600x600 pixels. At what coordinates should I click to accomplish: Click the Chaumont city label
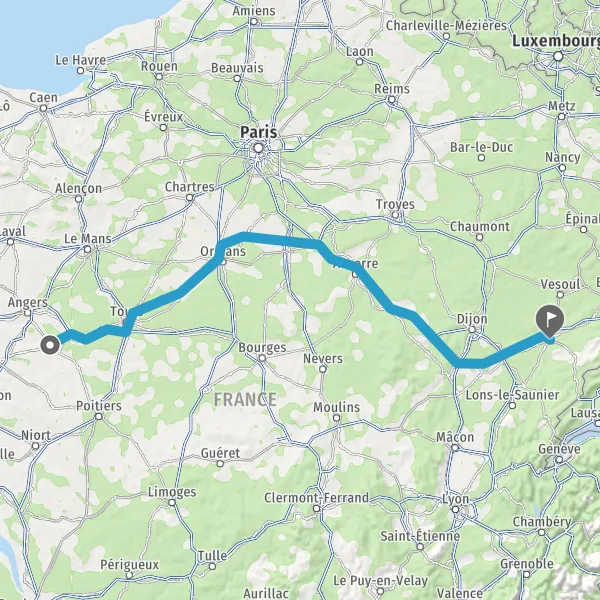480,227
